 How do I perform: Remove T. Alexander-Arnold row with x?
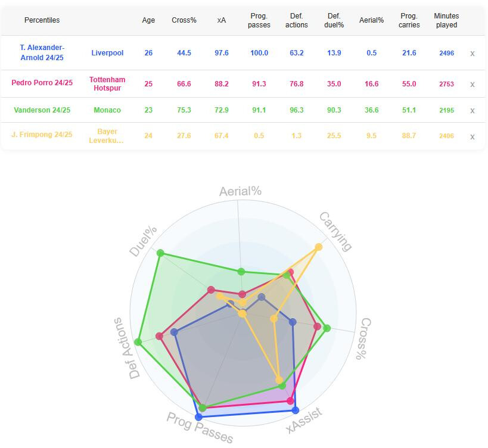(472, 54)
